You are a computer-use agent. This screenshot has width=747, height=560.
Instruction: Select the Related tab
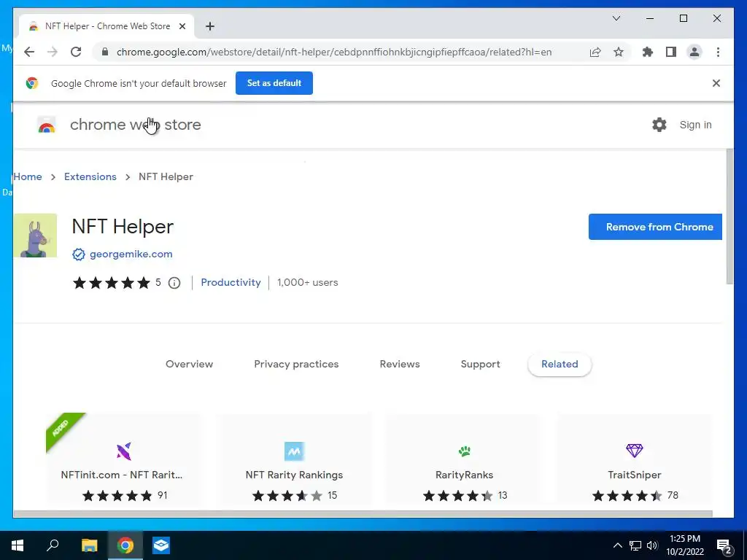pyautogui.click(x=560, y=365)
